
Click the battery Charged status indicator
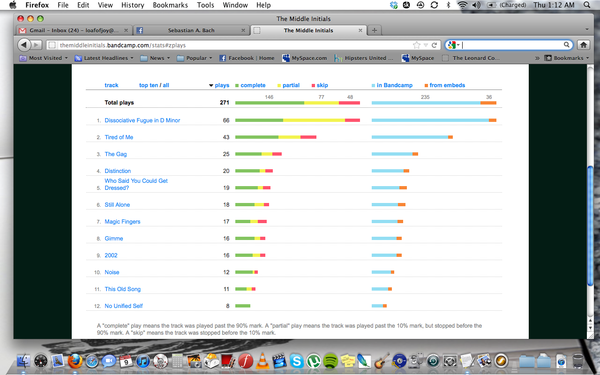508,5
